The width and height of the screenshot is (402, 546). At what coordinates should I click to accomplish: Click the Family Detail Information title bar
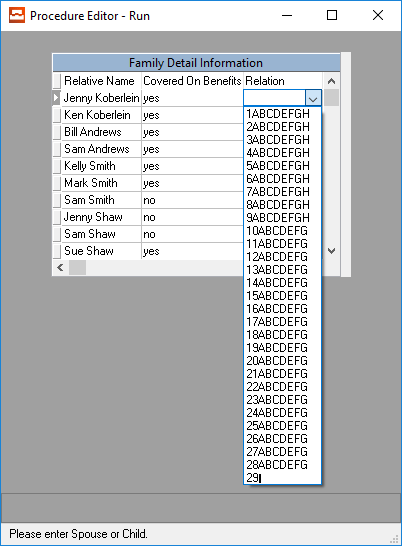point(196,63)
